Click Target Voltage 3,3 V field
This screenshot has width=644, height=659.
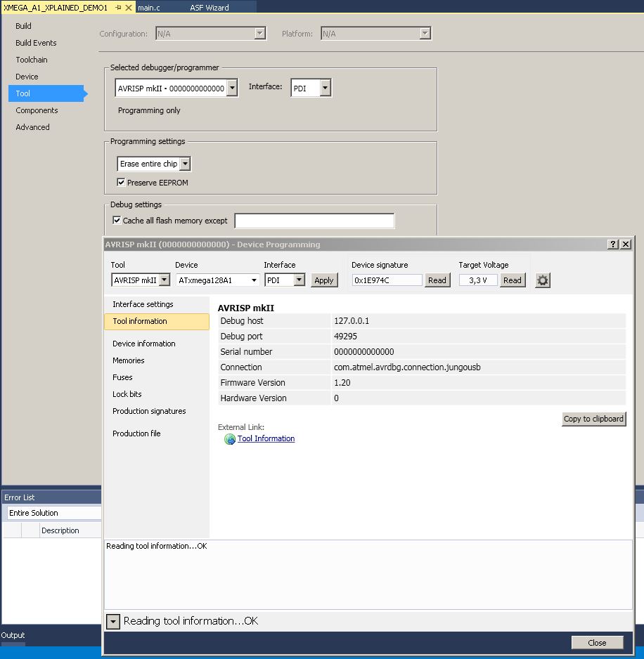pos(478,280)
